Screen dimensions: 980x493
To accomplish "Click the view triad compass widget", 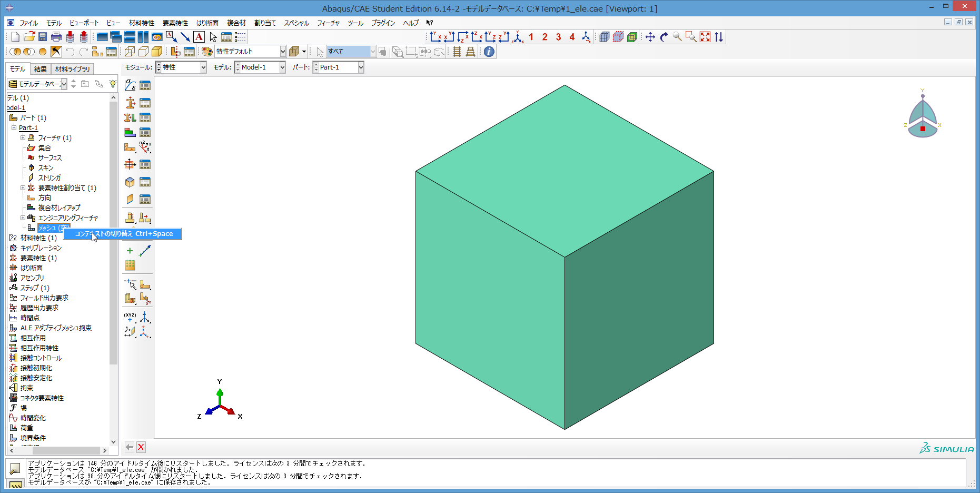I will [x=923, y=115].
